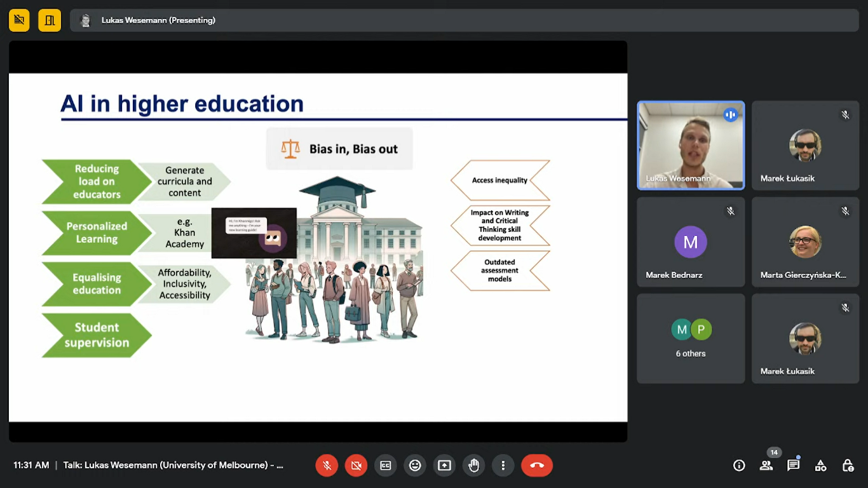Image resolution: width=868 pixels, height=488 pixels.
Task: Click the 'Bias in, Bias out' box
Action: click(339, 149)
